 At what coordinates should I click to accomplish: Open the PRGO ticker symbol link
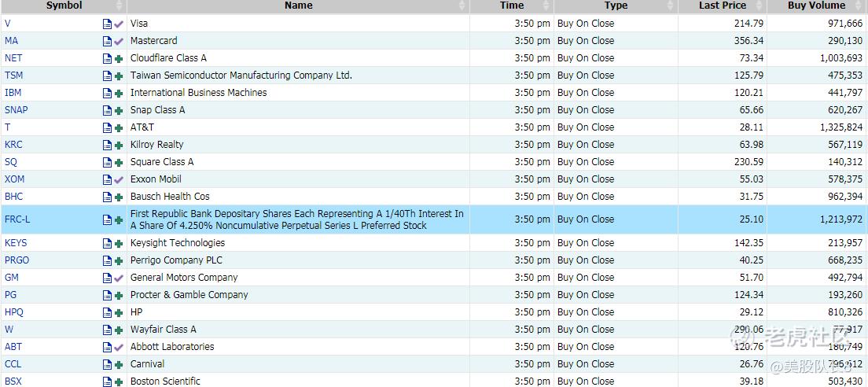17,260
